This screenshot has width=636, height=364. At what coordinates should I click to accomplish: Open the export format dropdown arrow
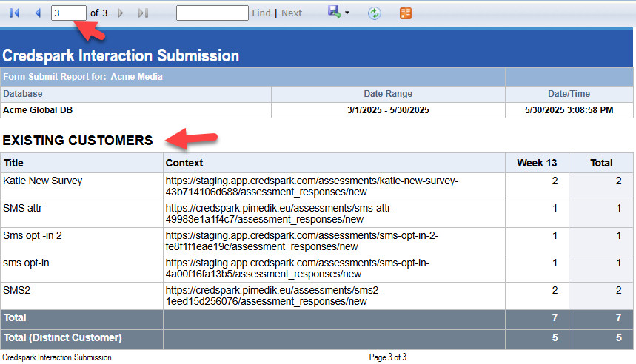click(x=347, y=13)
